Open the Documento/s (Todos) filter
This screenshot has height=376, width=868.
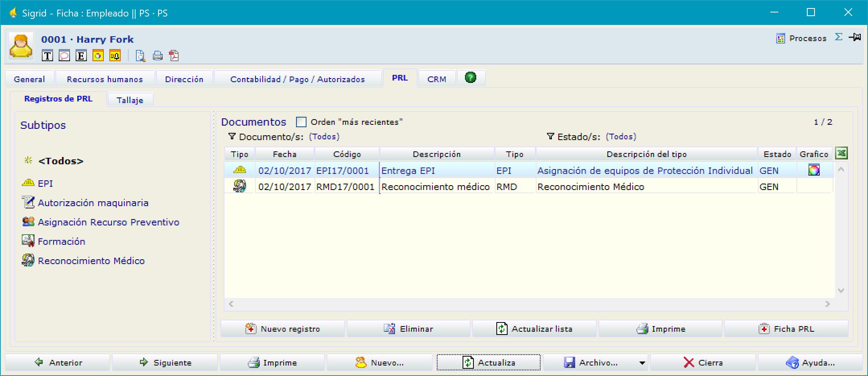324,136
